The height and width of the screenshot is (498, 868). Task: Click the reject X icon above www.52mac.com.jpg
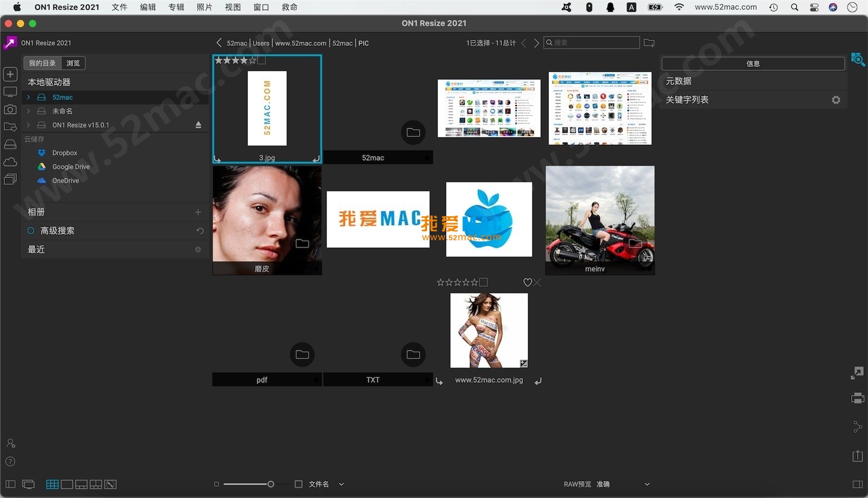coord(537,283)
